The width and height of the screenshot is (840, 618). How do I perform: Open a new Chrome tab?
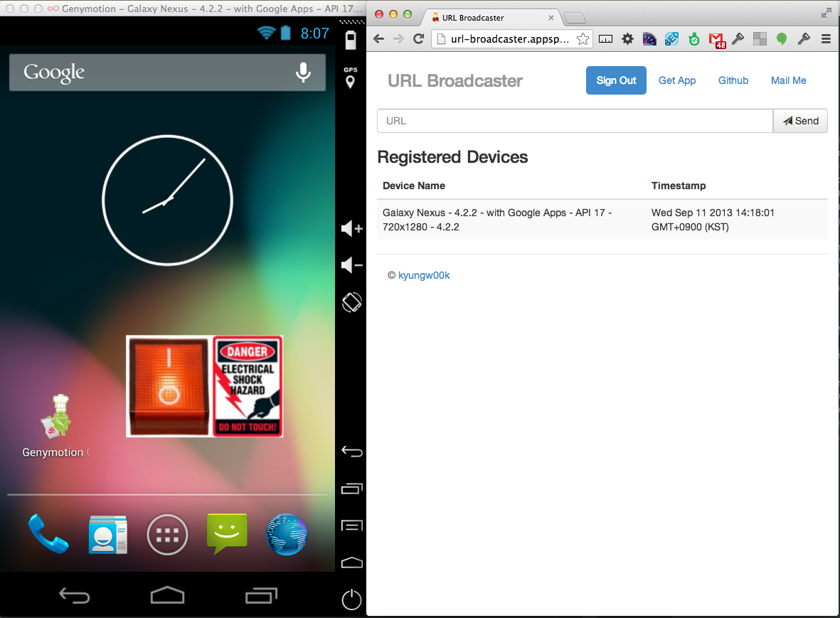coord(575,18)
